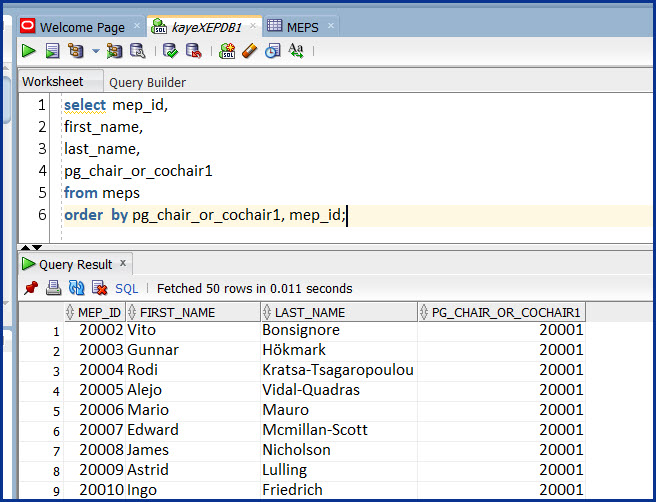Select row number 3 header
The image size is (656, 502).
point(42,371)
